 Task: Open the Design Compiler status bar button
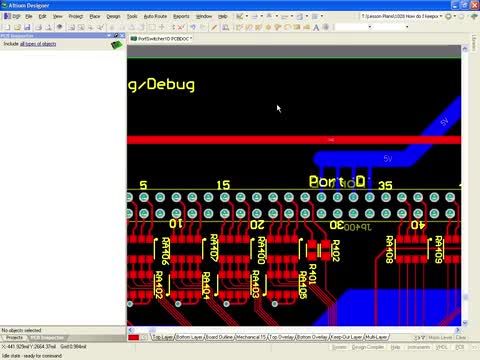coord(368,347)
